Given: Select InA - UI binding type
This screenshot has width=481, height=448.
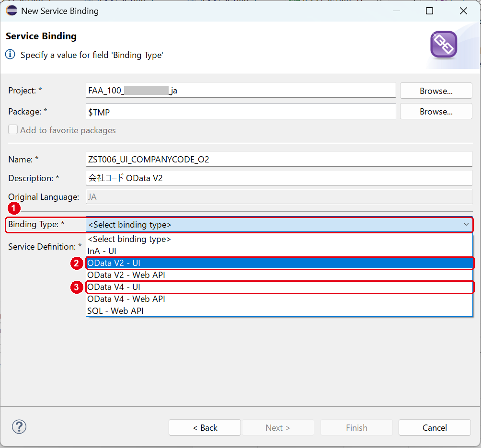Looking at the screenshot, I should (279, 251).
